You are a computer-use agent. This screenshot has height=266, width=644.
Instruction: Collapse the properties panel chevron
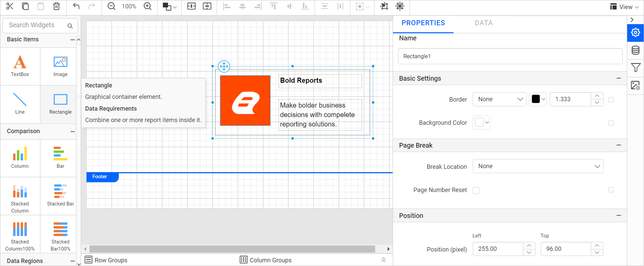point(632,20)
